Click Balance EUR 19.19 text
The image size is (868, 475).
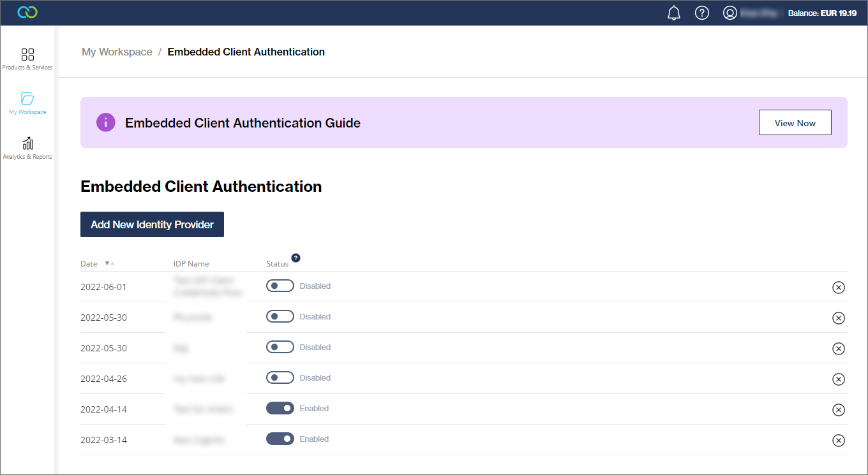pos(822,13)
